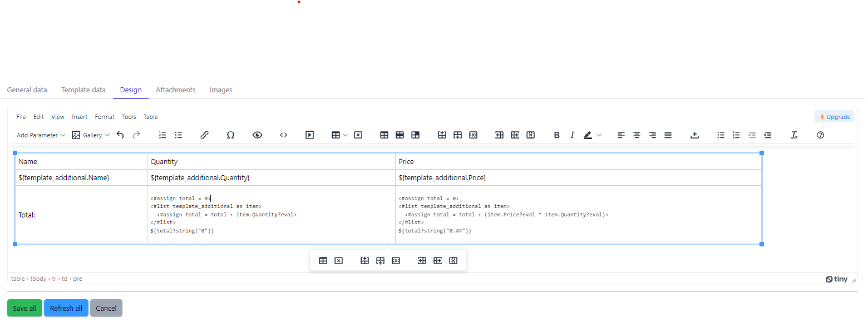Open the Insert menu
Screen dimensions: 868x322
(80, 117)
